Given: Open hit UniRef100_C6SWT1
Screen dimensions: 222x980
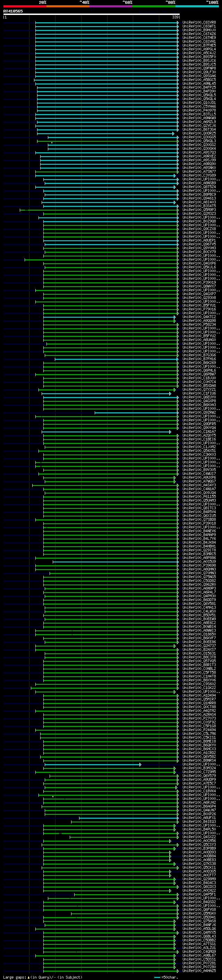Looking at the screenshot, I should (x=199, y=26).
